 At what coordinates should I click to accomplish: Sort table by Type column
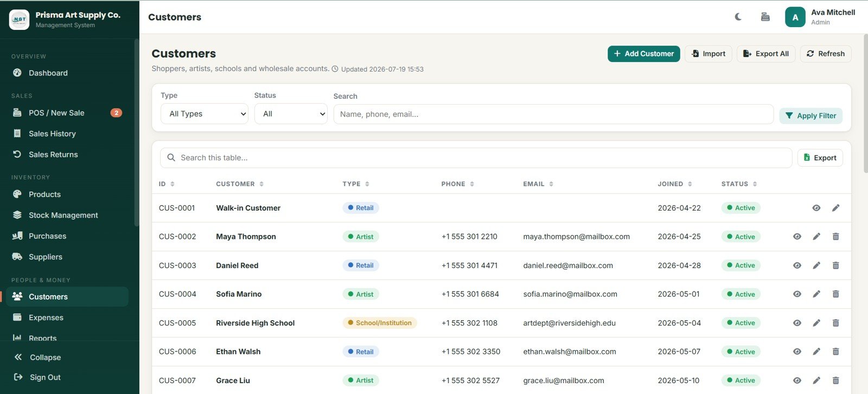click(x=356, y=184)
